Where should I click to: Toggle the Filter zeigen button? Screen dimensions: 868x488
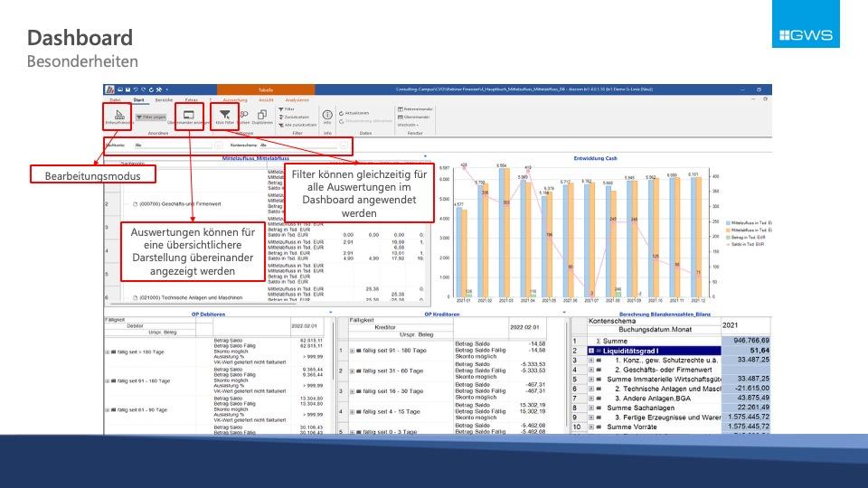151,117
